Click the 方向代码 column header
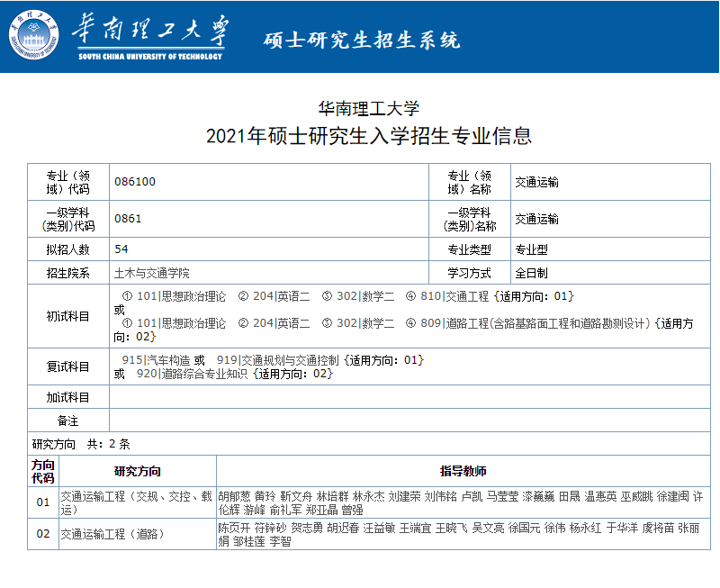 [43, 471]
